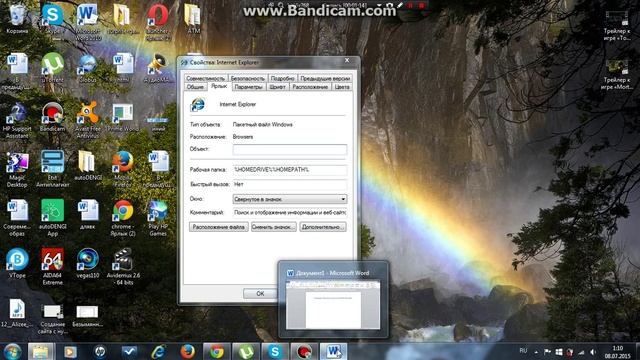Switch to the Цвета tab

click(342, 87)
